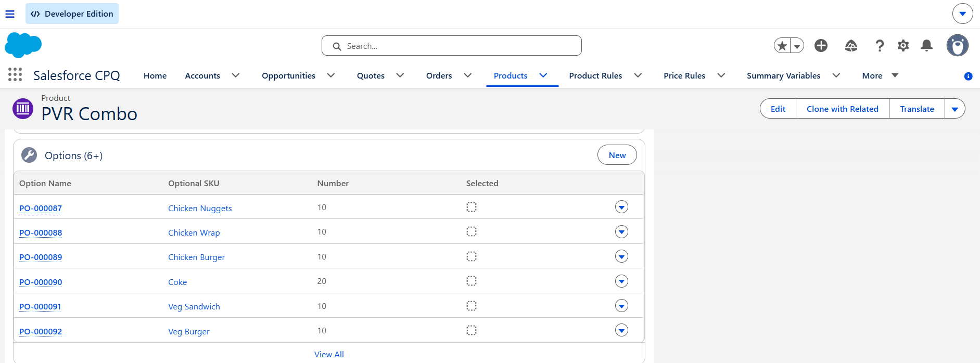The width and height of the screenshot is (980, 363).
Task: Expand the Accounts tab chevron
Action: (236, 75)
